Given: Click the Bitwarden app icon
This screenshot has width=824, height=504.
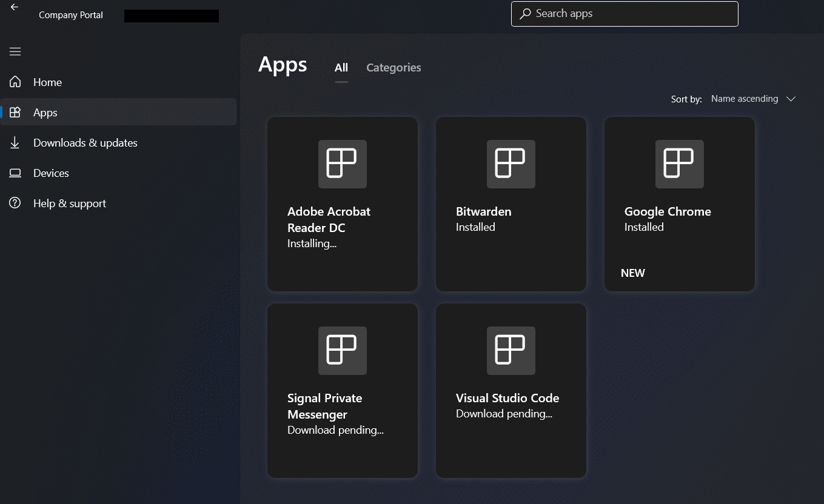Looking at the screenshot, I should click(511, 164).
